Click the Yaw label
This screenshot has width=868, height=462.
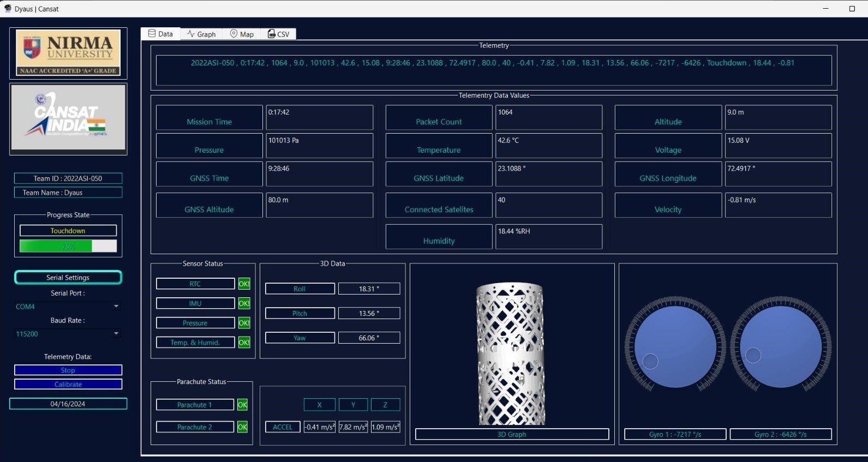point(300,338)
